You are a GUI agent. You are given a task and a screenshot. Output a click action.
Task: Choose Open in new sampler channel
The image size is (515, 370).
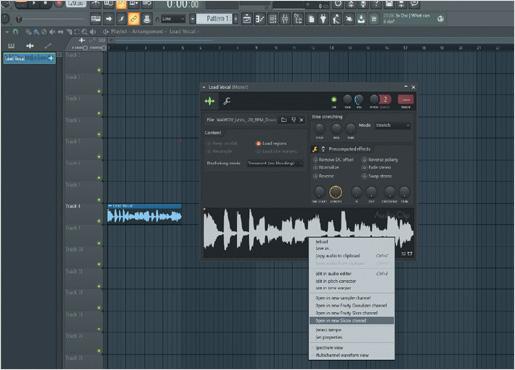point(352,298)
